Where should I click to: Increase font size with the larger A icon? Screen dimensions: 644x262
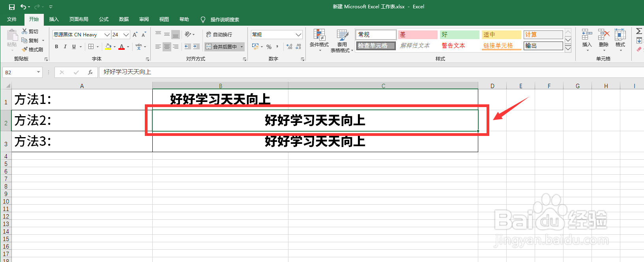135,35
